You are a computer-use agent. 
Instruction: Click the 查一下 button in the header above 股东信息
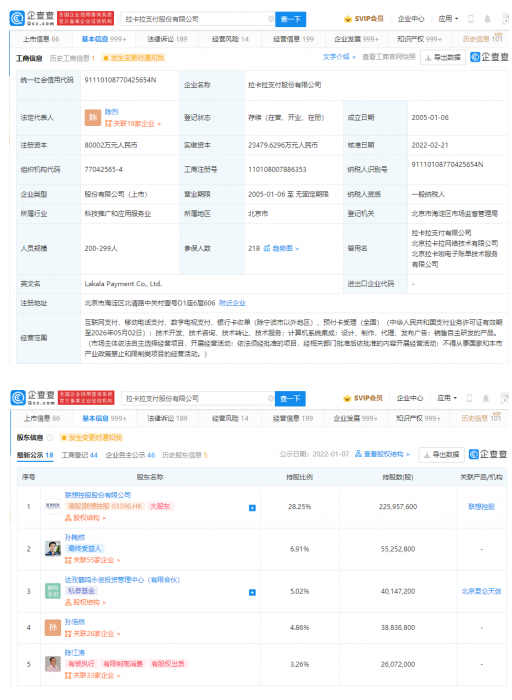(290, 398)
